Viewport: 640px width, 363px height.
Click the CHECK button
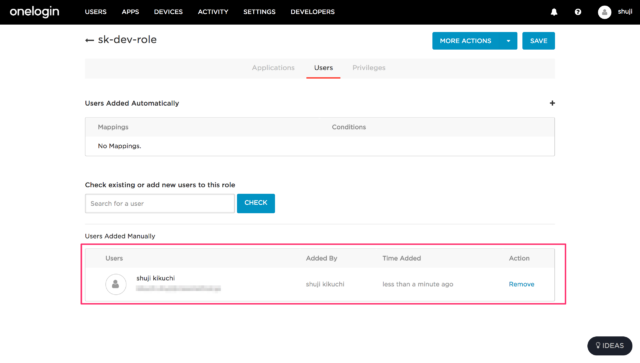(x=256, y=203)
